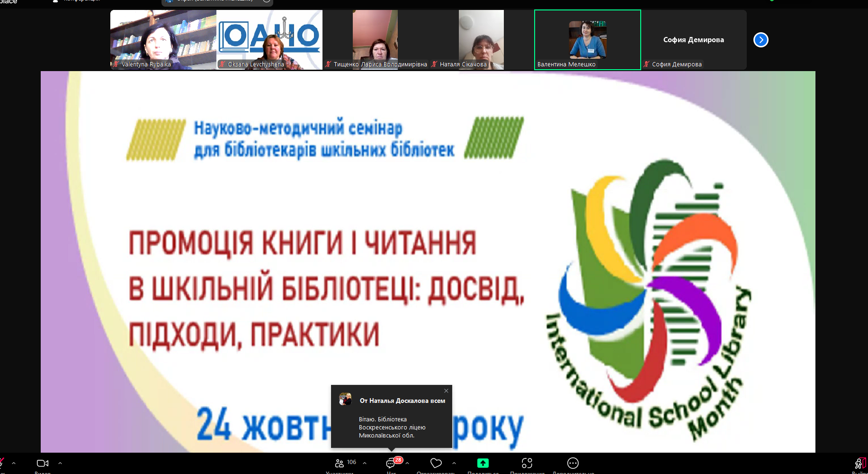The width and height of the screenshot is (868, 474).
Task: Open the chat icon with 28 badge
Action: (x=392, y=463)
